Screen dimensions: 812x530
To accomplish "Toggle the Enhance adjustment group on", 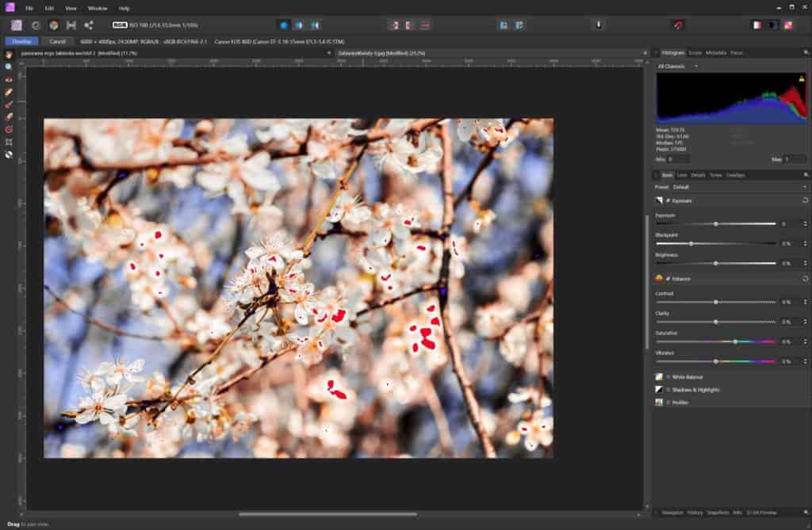I will (x=668, y=278).
